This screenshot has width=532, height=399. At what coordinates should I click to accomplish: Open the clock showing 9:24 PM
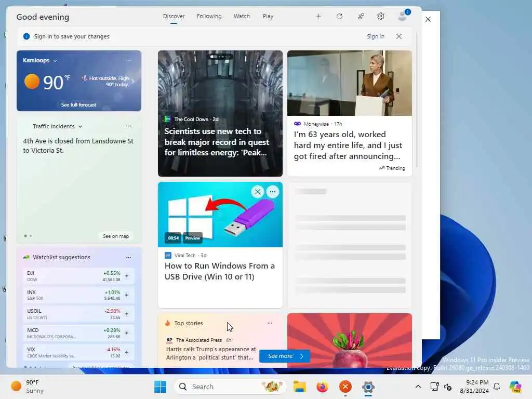(x=474, y=387)
